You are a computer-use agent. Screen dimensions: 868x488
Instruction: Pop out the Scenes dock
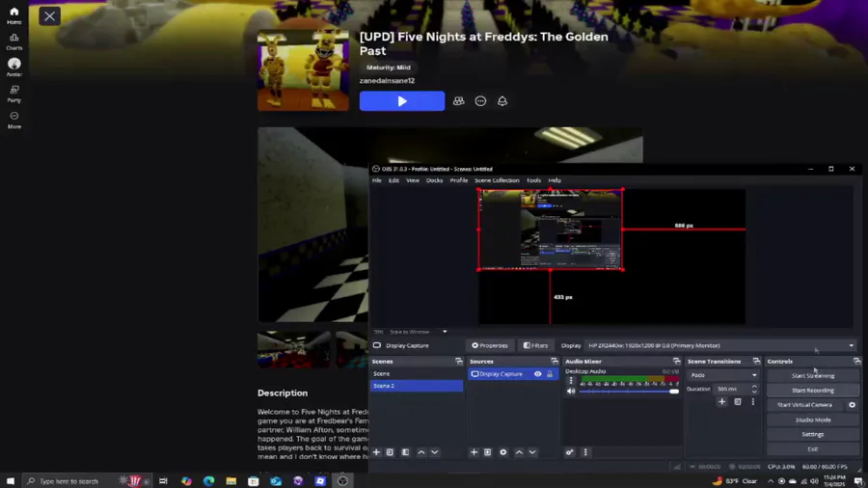coord(459,362)
